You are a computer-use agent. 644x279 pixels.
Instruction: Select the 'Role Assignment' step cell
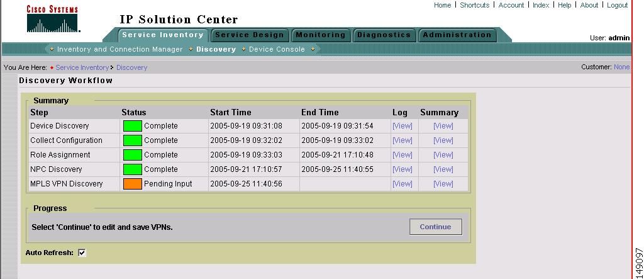74,155
